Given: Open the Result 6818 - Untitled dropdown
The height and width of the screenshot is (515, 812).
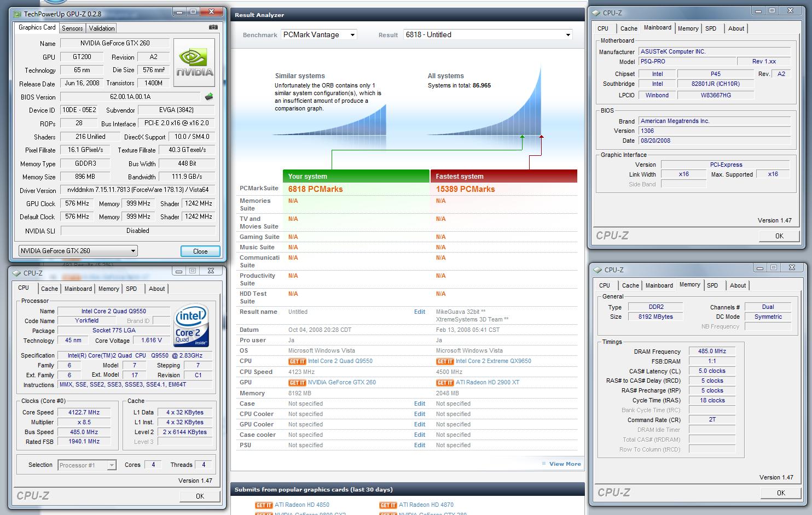Looking at the screenshot, I should pyautogui.click(x=488, y=34).
